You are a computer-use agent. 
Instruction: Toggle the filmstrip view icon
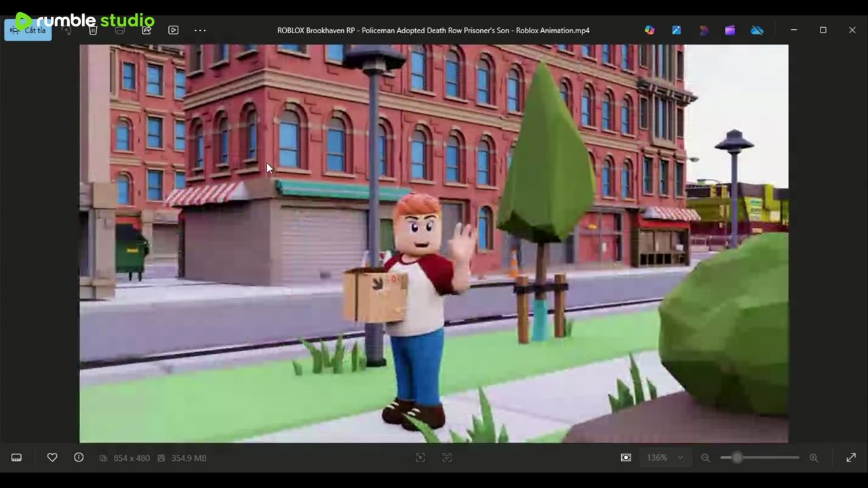point(16,457)
